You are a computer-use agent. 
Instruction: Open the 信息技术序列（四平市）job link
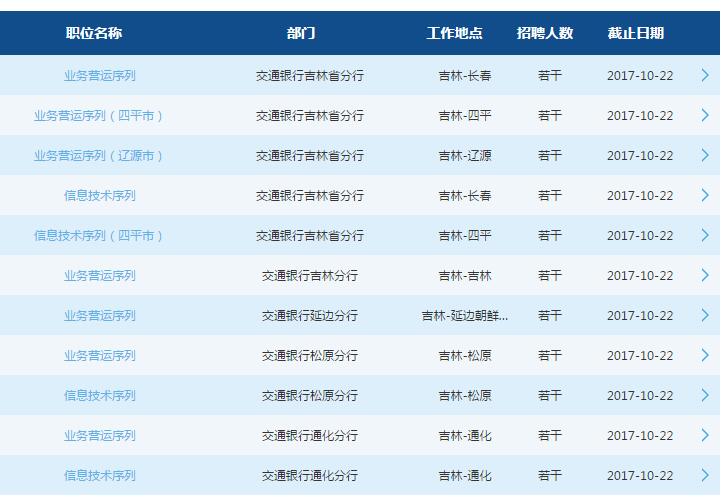(x=99, y=236)
